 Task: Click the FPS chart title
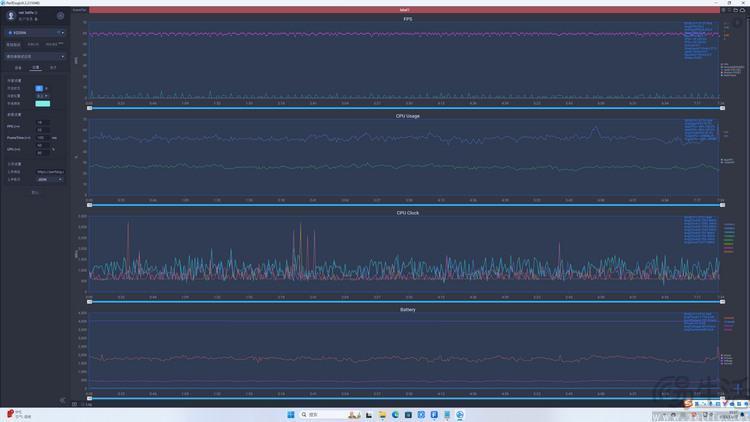coord(408,19)
